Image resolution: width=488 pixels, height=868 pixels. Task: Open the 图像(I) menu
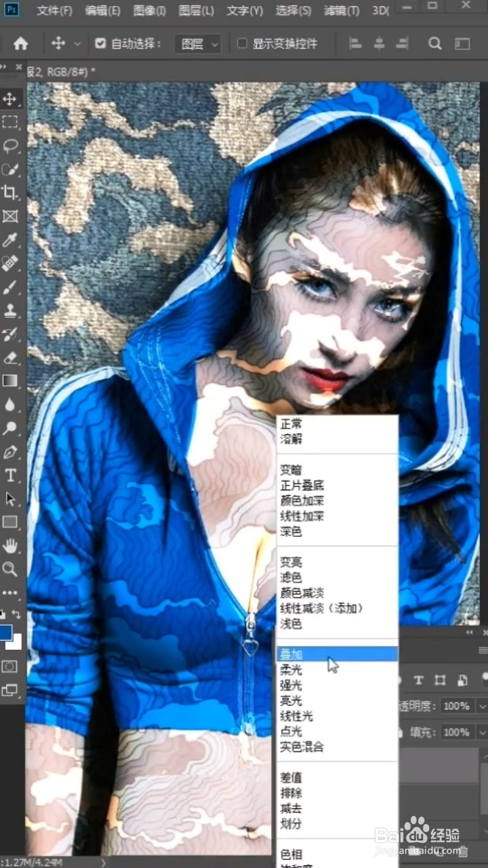pos(150,11)
